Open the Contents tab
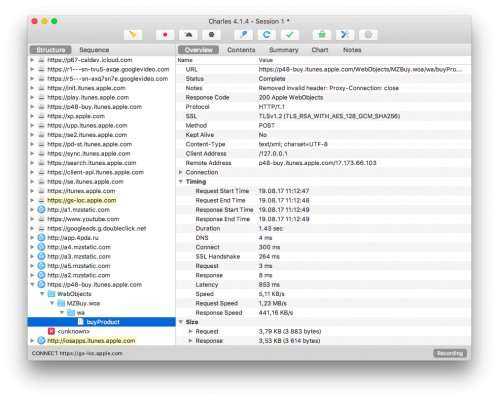This screenshot has height=400, width=499. pyautogui.click(x=241, y=50)
